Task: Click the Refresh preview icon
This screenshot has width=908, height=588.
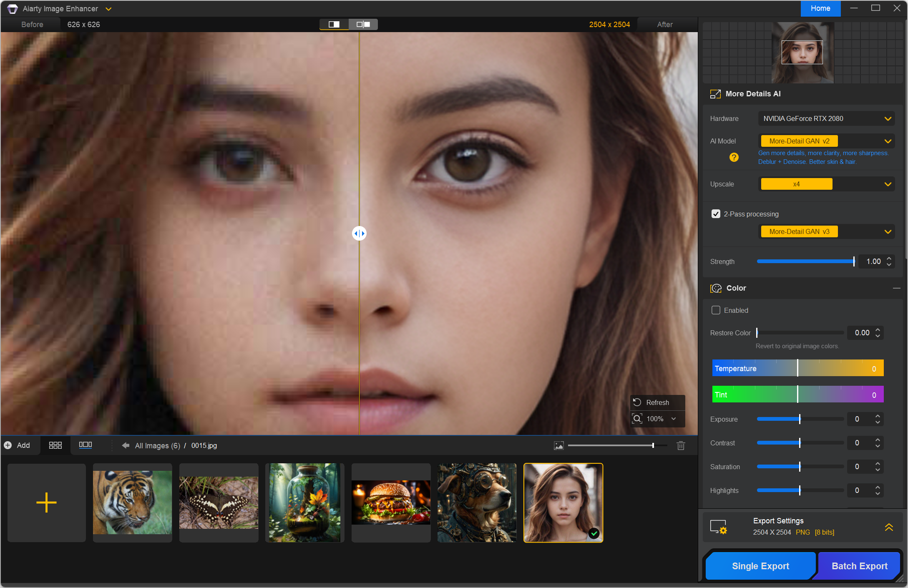Action: point(637,402)
